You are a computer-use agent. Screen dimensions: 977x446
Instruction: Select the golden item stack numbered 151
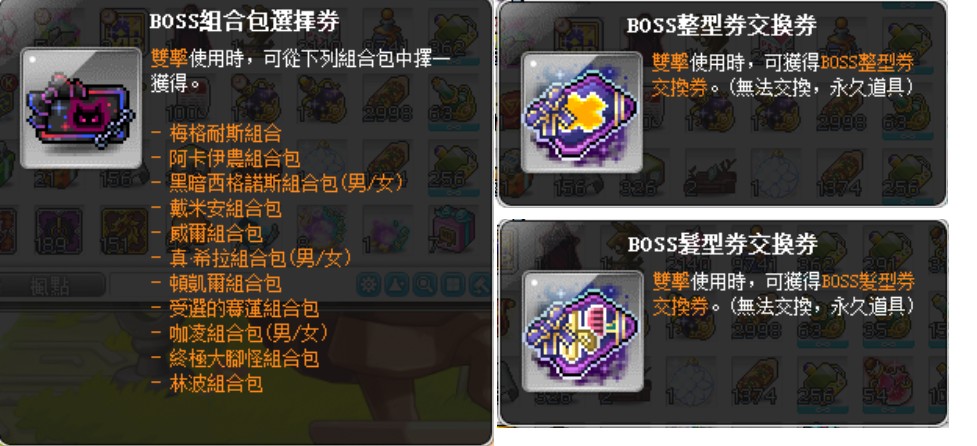coord(123,230)
